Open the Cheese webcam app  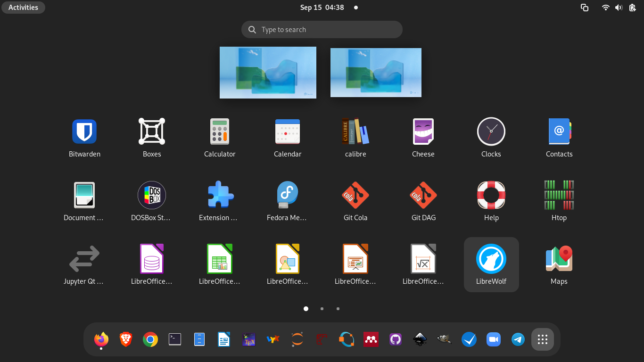423,132
